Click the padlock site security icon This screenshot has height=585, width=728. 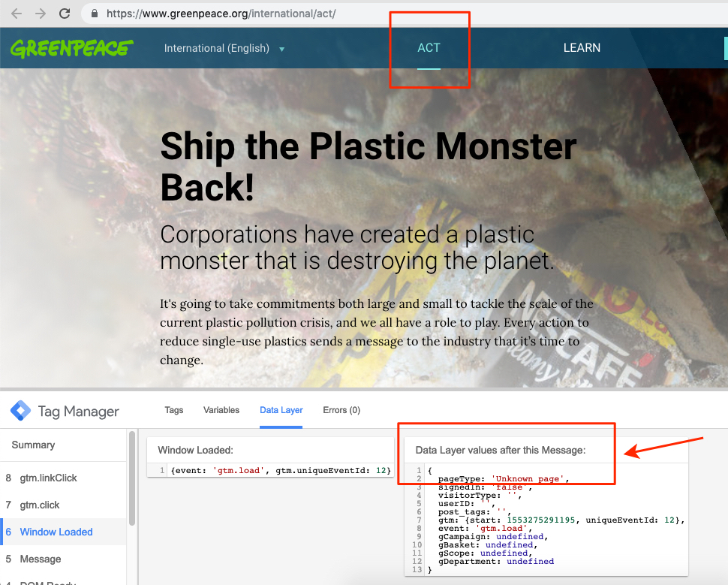[95, 14]
